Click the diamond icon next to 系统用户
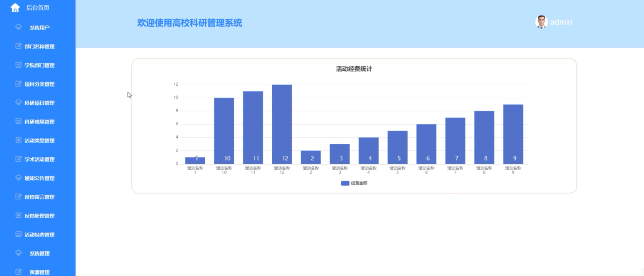Image resolution: width=644 pixels, height=276 pixels. click(18, 27)
